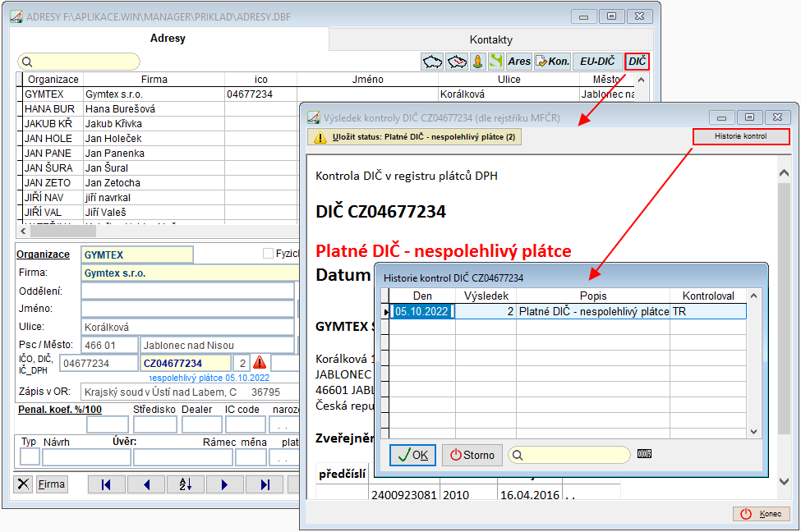
Task: Click the Organizace underlined label
Action: coord(43,255)
